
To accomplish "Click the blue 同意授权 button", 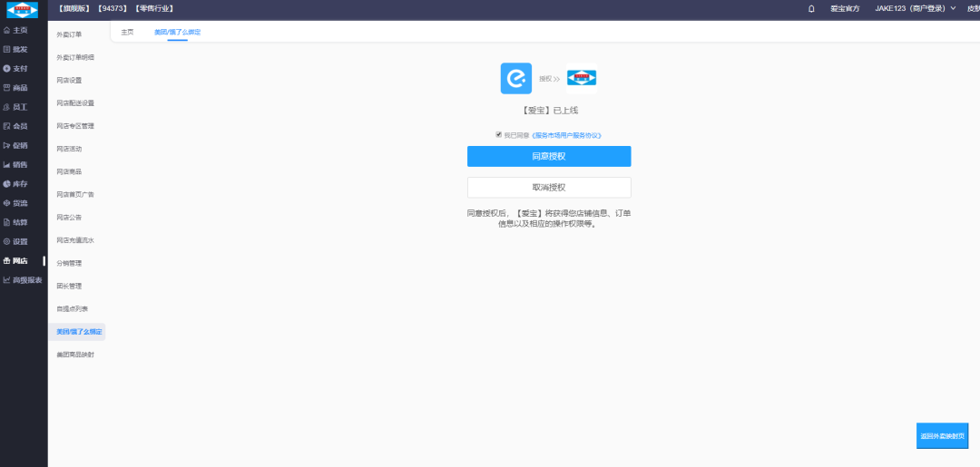I will click(x=549, y=157).
